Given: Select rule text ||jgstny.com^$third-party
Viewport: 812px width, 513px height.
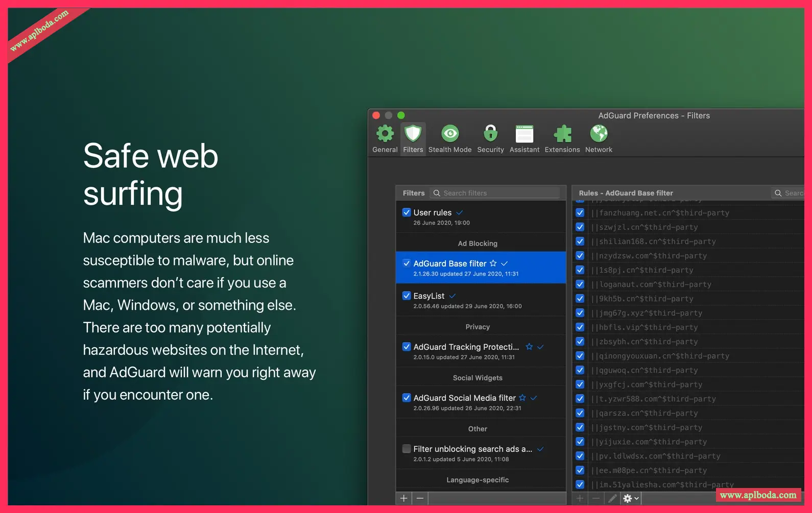Looking at the screenshot, I should [647, 427].
